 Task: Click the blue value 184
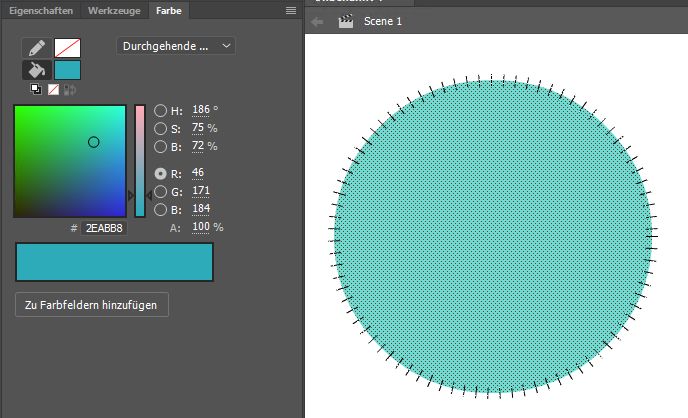click(201, 209)
